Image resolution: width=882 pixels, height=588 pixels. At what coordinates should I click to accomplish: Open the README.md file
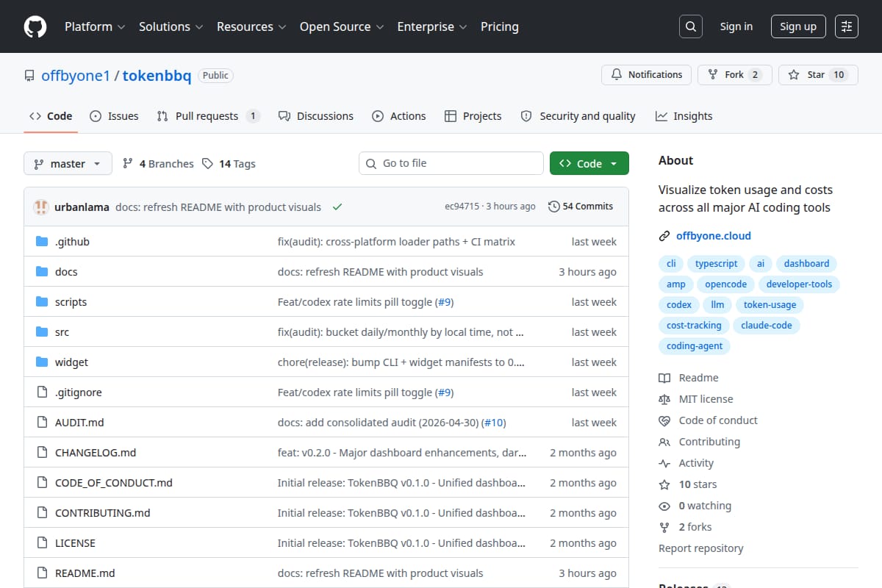click(x=85, y=573)
